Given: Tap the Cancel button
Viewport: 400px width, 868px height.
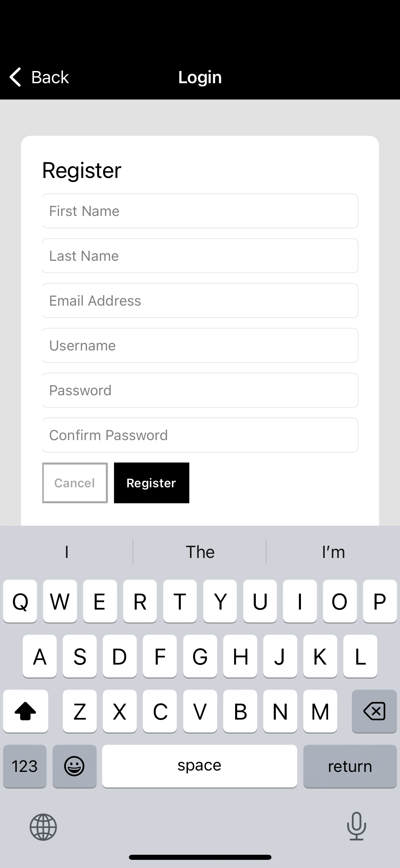Looking at the screenshot, I should (x=75, y=483).
